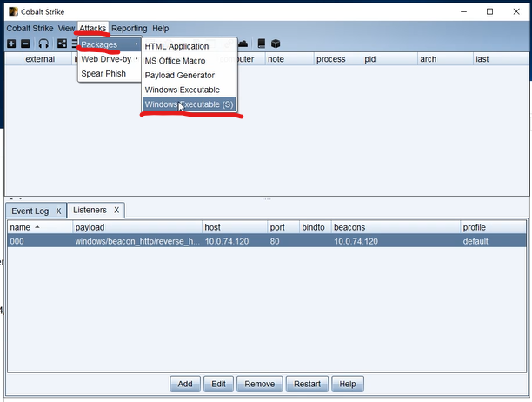Switch to pivot graph view icon
Image resolution: width=532 pixels, height=402 pixels.
point(62,44)
